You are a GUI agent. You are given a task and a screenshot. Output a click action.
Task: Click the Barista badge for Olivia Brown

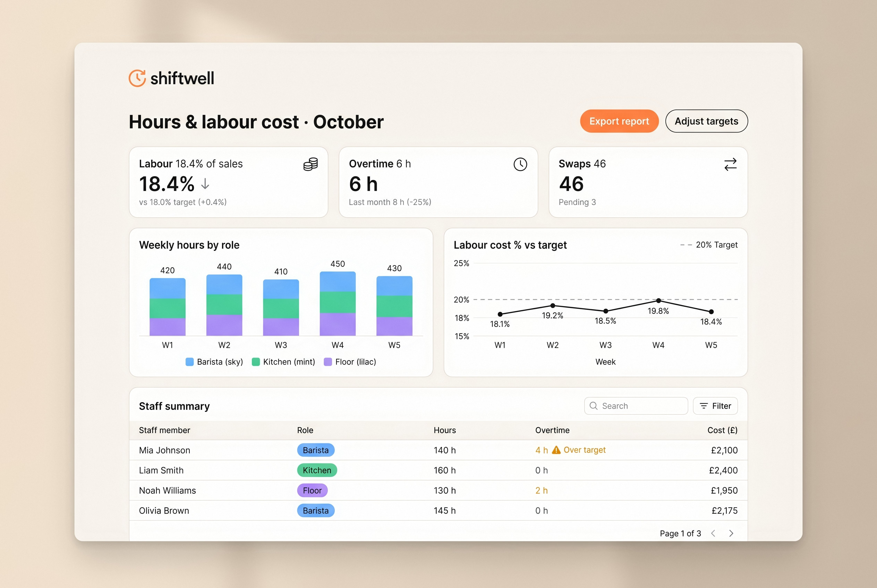tap(316, 510)
